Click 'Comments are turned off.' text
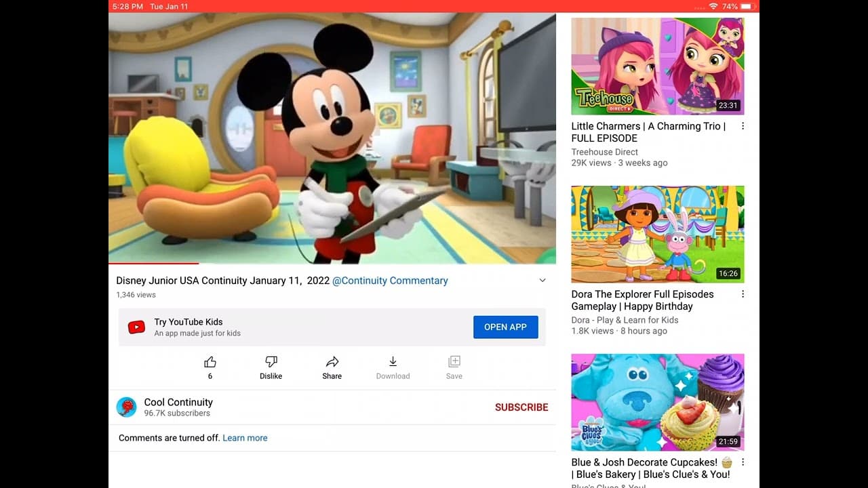Screen dimensions: 868x488 [169, 438]
